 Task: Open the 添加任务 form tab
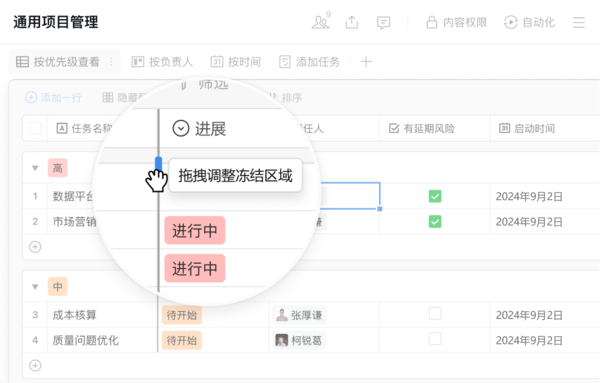pyautogui.click(x=310, y=62)
